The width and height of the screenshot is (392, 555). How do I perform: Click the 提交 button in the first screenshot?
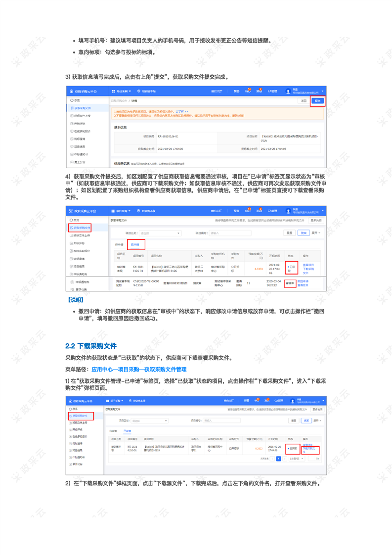317,101
